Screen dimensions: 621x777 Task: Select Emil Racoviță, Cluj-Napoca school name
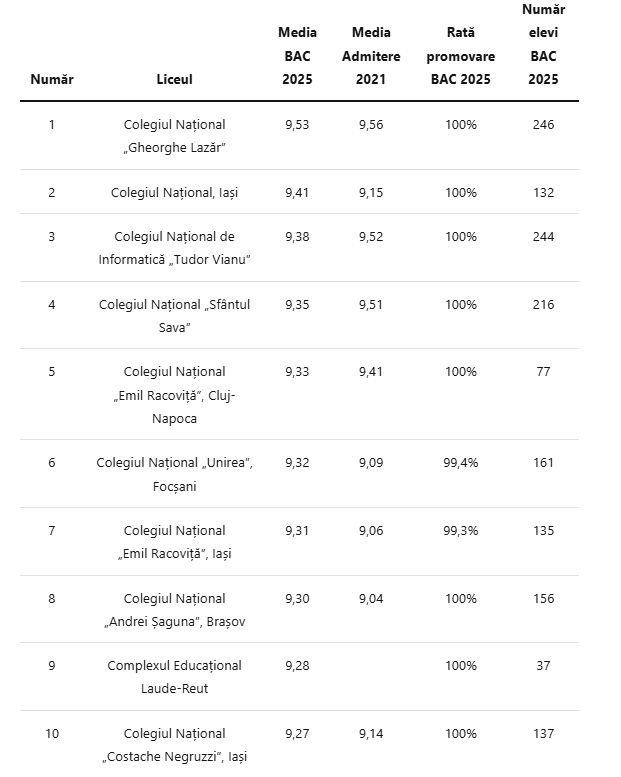point(174,395)
